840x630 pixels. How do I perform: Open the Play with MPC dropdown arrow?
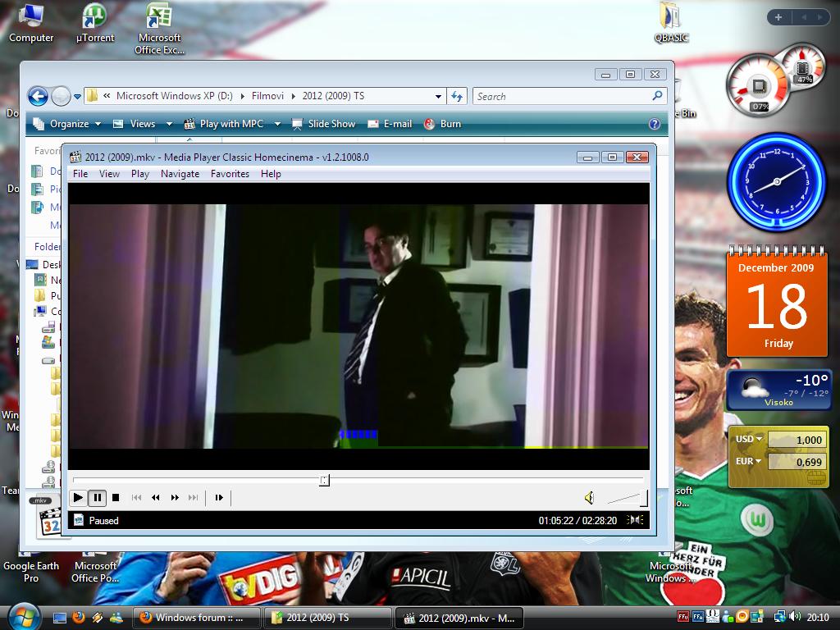click(x=277, y=124)
